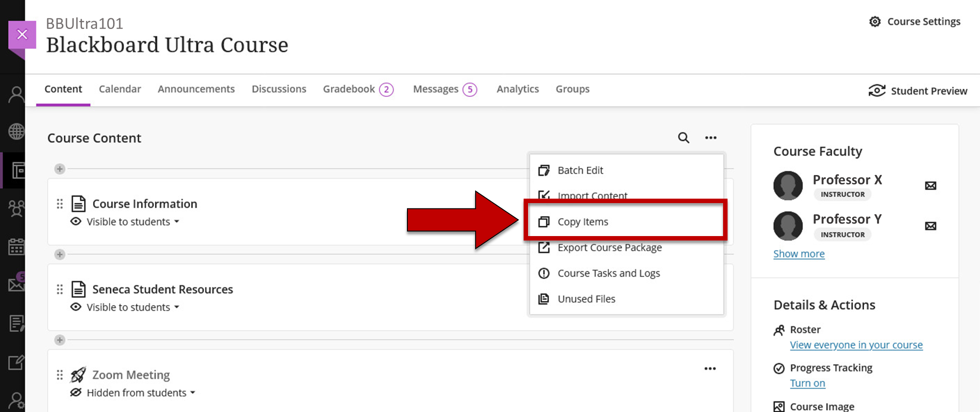This screenshot has width=980, height=412.
Task: Switch to the Calendar tab
Action: pos(120,89)
